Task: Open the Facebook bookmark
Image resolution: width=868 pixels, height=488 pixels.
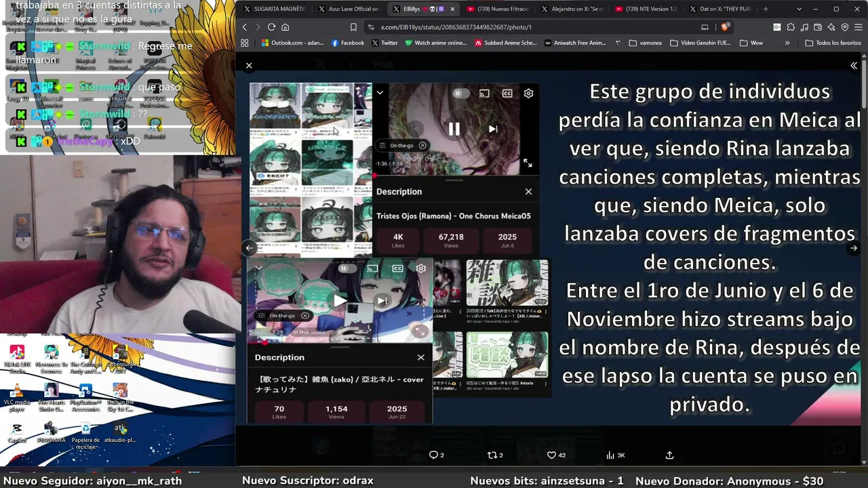Action: tap(348, 43)
